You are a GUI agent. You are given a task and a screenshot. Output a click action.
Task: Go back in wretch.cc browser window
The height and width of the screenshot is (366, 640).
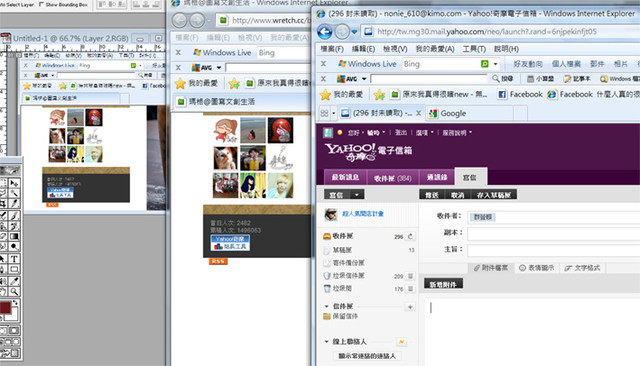[x=180, y=20]
